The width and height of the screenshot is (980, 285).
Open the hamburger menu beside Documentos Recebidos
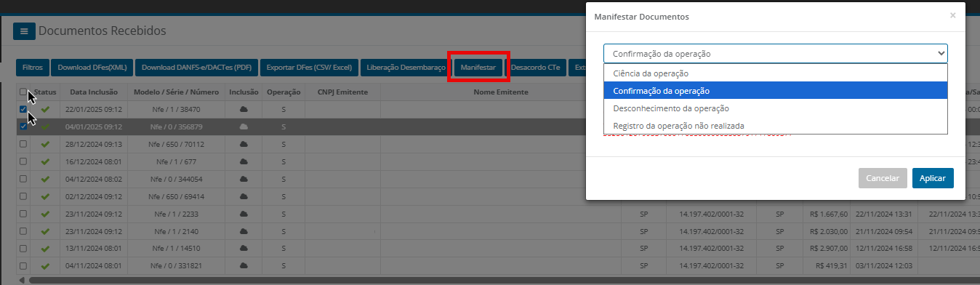[24, 31]
